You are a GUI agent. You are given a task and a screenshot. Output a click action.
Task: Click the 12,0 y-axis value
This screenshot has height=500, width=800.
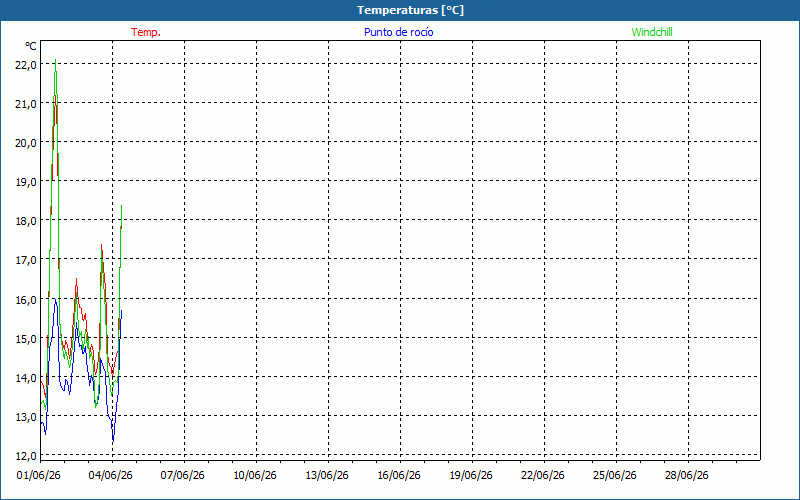pyautogui.click(x=26, y=456)
